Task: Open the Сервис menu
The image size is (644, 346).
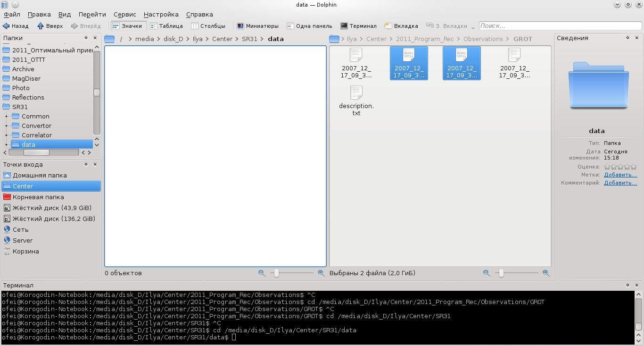Action: point(124,15)
